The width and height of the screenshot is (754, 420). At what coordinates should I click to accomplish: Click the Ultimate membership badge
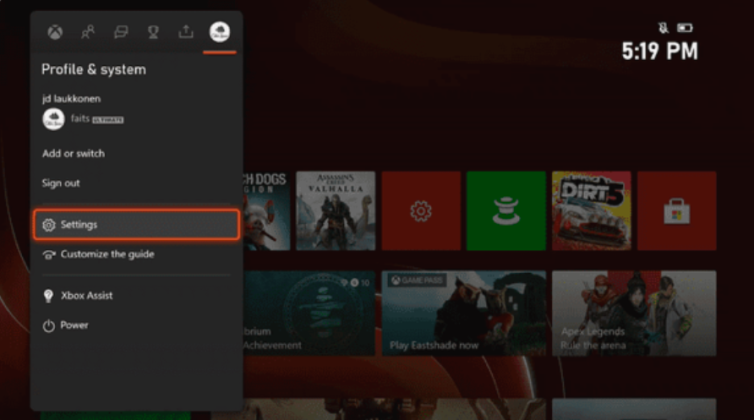tap(108, 120)
